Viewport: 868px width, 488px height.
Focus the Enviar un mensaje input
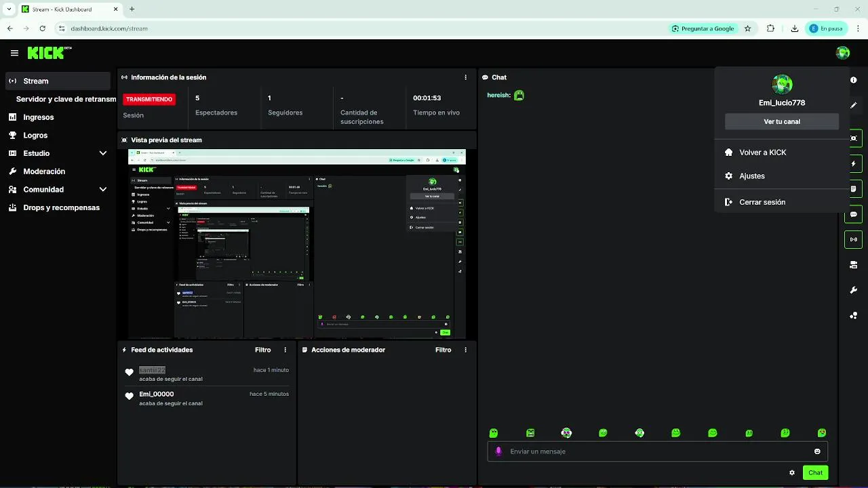[x=657, y=451]
